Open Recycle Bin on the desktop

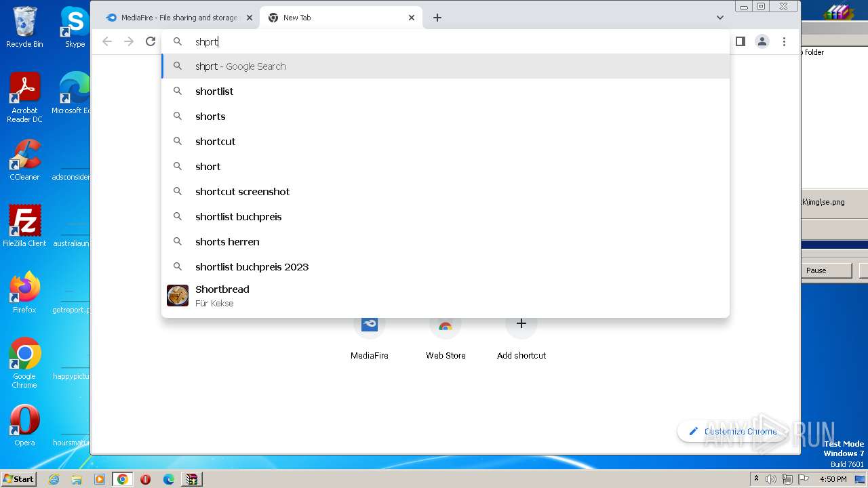(24, 27)
